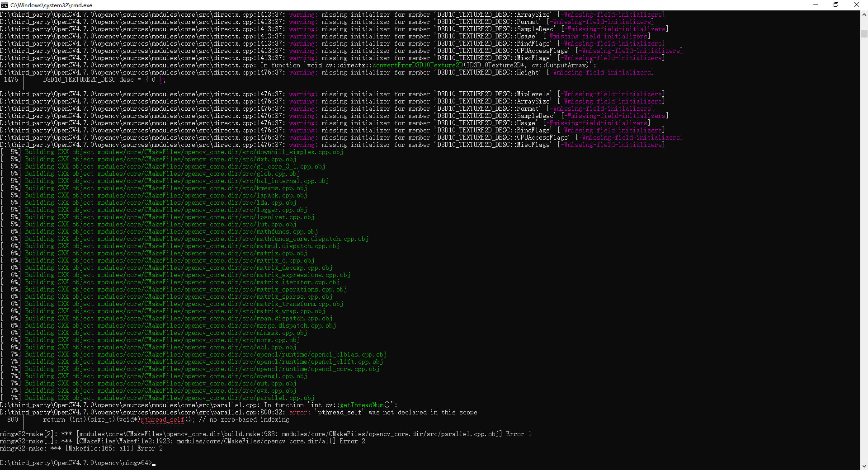Click the build line for lut.cpp.obj
The image size is (868, 470).
click(148, 224)
